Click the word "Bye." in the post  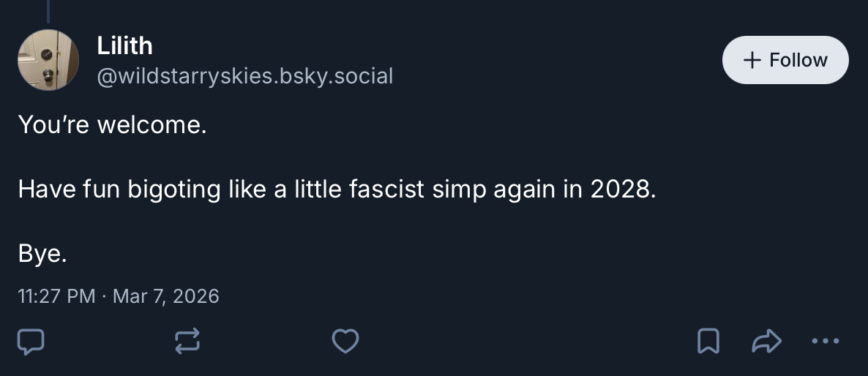pos(42,254)
